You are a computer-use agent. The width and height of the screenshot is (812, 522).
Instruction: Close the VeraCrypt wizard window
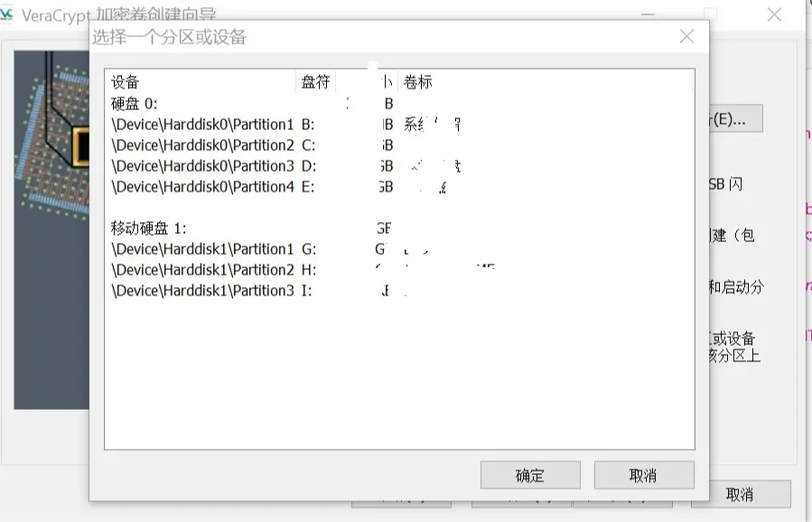tap(774, 14)
